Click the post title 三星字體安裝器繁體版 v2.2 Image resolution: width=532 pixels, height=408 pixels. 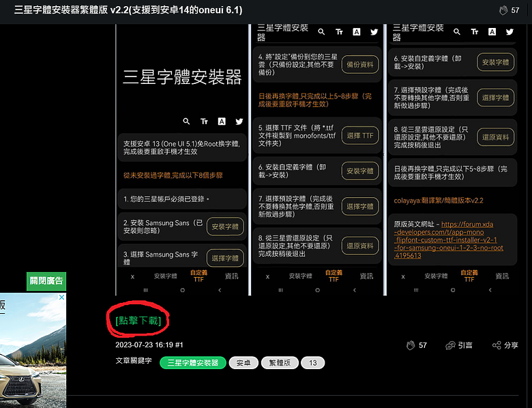pyautogui.click(x=128, y=10)
